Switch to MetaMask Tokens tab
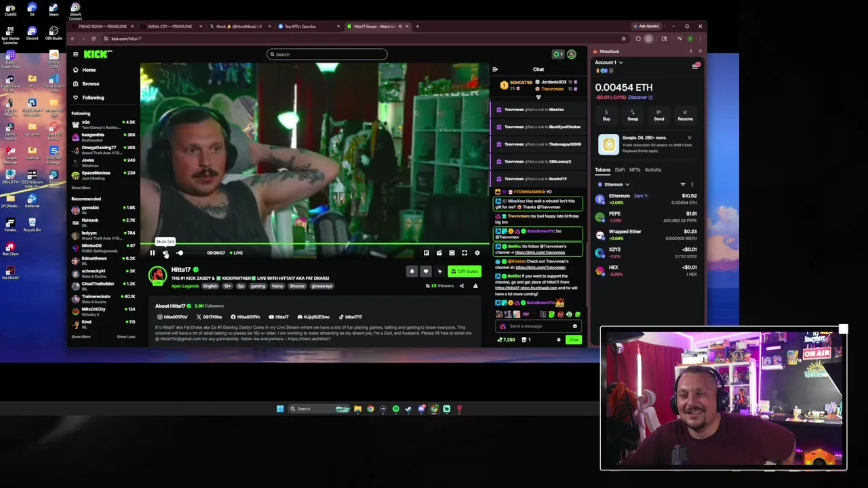 click(603, 170)
